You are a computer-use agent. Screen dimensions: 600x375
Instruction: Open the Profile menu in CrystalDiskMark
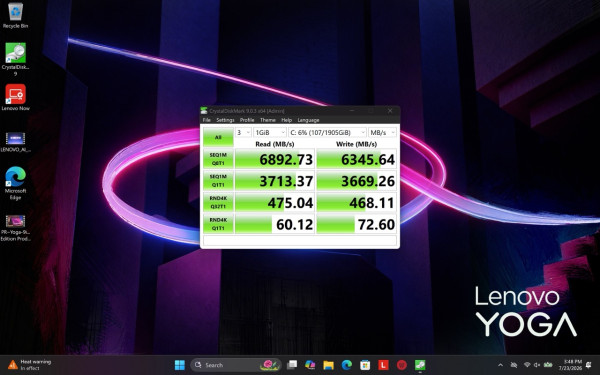[247, 120]
